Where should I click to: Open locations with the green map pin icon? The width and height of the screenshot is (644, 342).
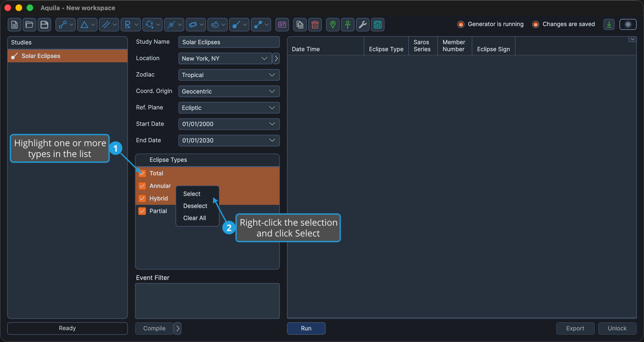pyautogui.click(x=333, y=25)
